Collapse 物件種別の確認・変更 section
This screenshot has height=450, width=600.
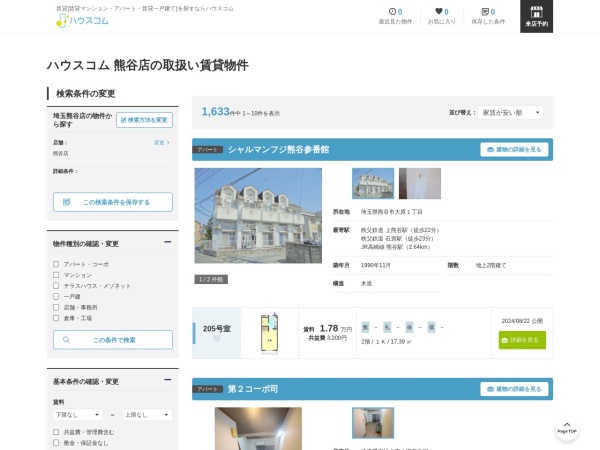tap(167, 242)
